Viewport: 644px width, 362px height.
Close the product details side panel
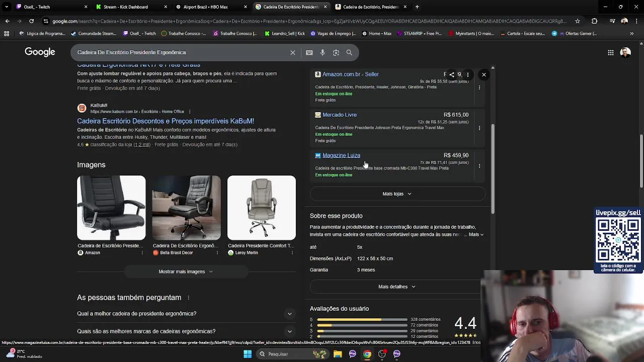pyautogui.click(x=484, y=74)
